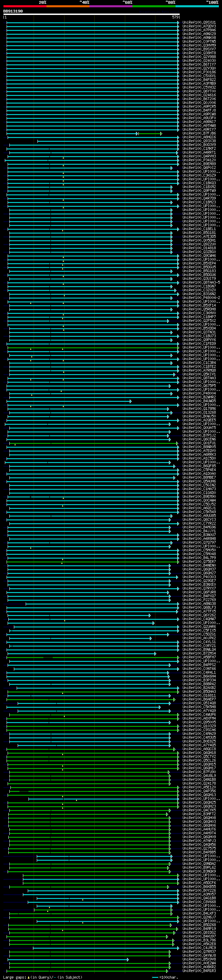Open hit UniRef100_Q9SXU1

coord(199,23)
